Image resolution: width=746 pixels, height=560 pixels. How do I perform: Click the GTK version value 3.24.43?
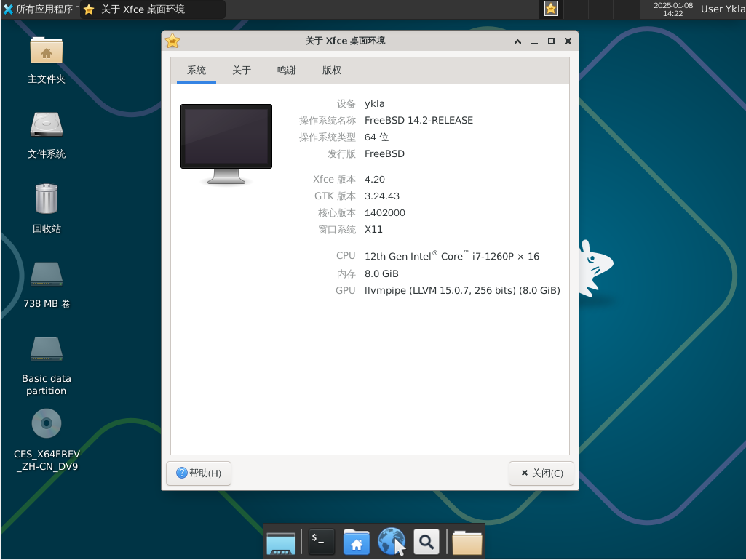click(382, 196)
